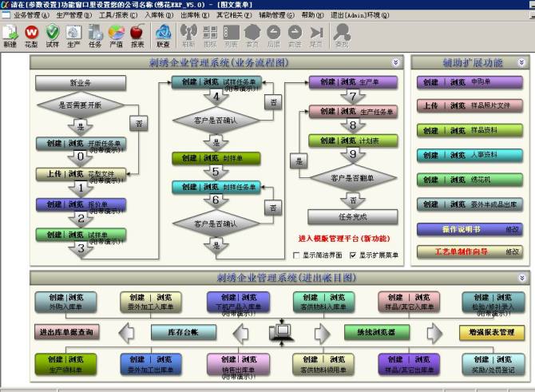Enable the 显示简洁界面 checkbox

298,255
